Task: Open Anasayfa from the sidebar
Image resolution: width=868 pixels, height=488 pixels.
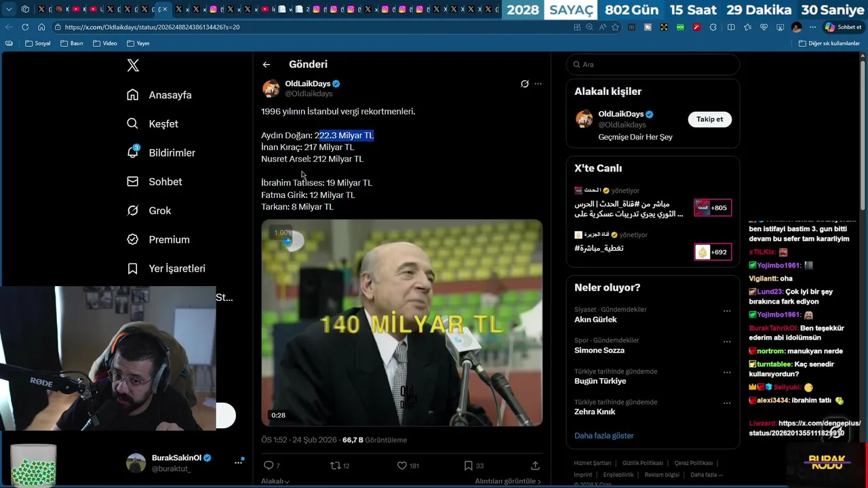Action: coord(159,95)
